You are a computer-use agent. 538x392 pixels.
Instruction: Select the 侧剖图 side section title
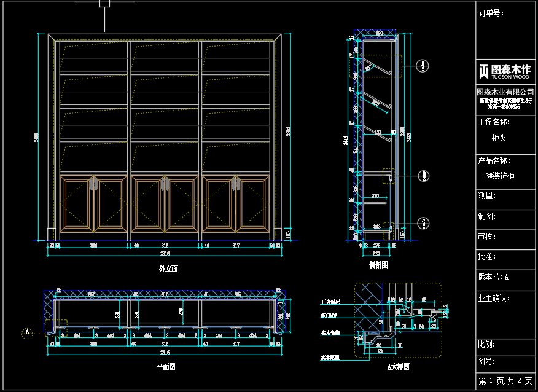tap(378, 265)
